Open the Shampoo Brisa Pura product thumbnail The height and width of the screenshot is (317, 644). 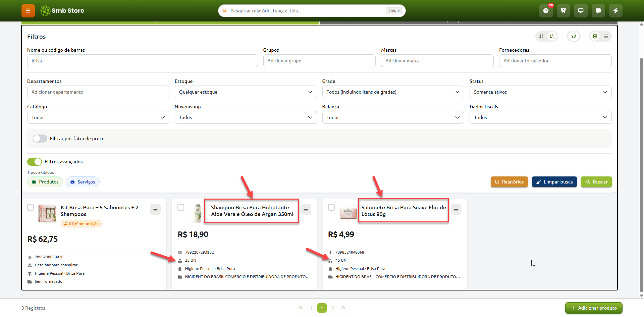pos(197,213)
